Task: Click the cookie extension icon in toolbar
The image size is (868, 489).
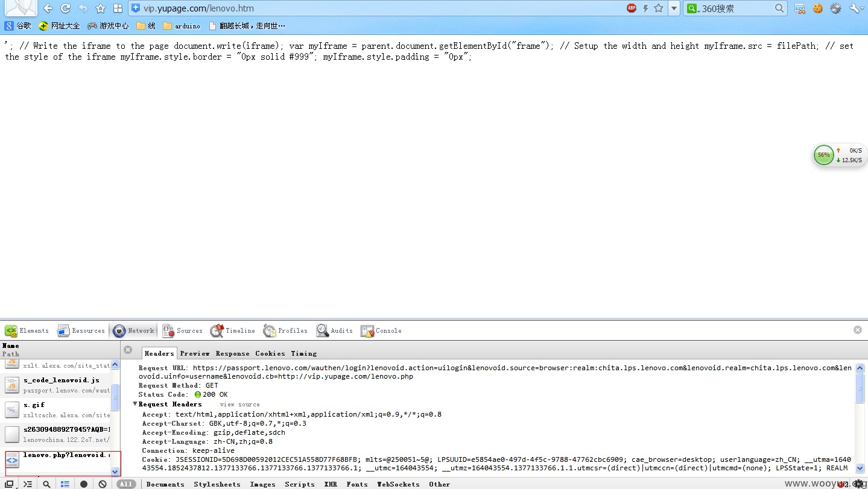Action: tap(817, 8)
